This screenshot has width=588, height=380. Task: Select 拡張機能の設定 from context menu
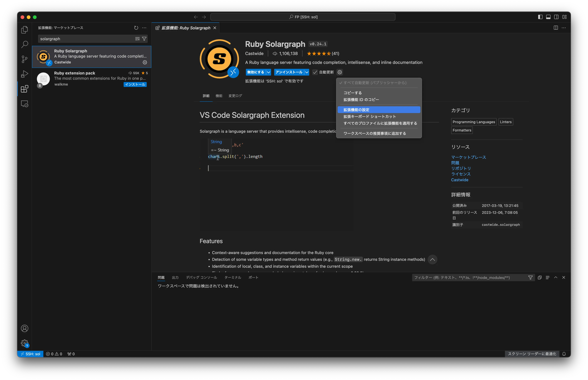tap(379, 110)
